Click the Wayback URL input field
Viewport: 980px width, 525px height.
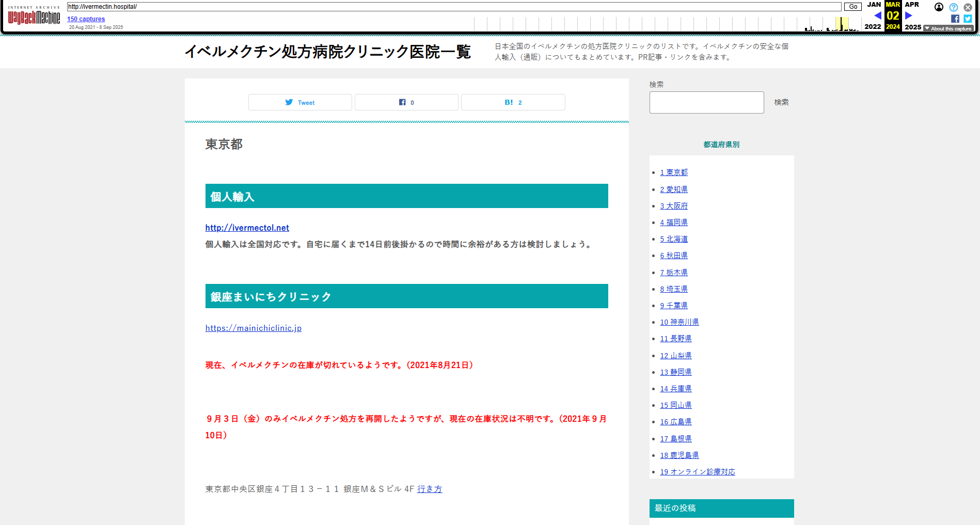(453, 7)
